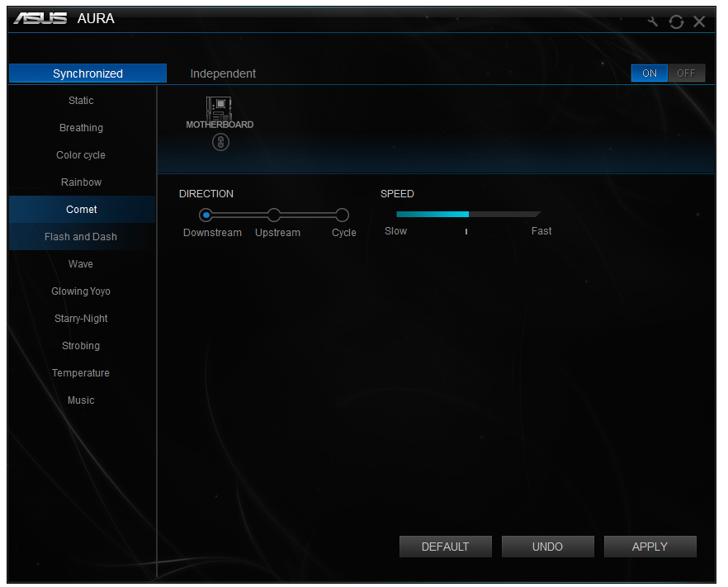This screenshot has width=728, height=587.
Task: Open the wrench settings icon
Action: [x=653, y=21]
